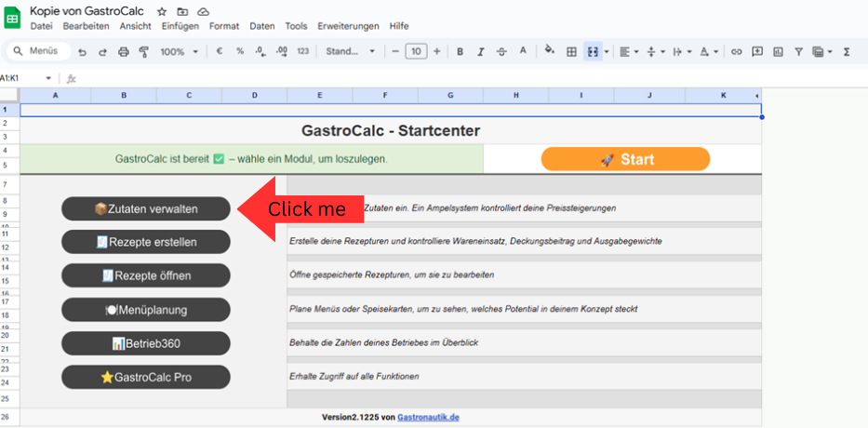Image resolution: width=868 pixels, height=428 pixels.
Task: Redo the last action
Action: [102, 51]
